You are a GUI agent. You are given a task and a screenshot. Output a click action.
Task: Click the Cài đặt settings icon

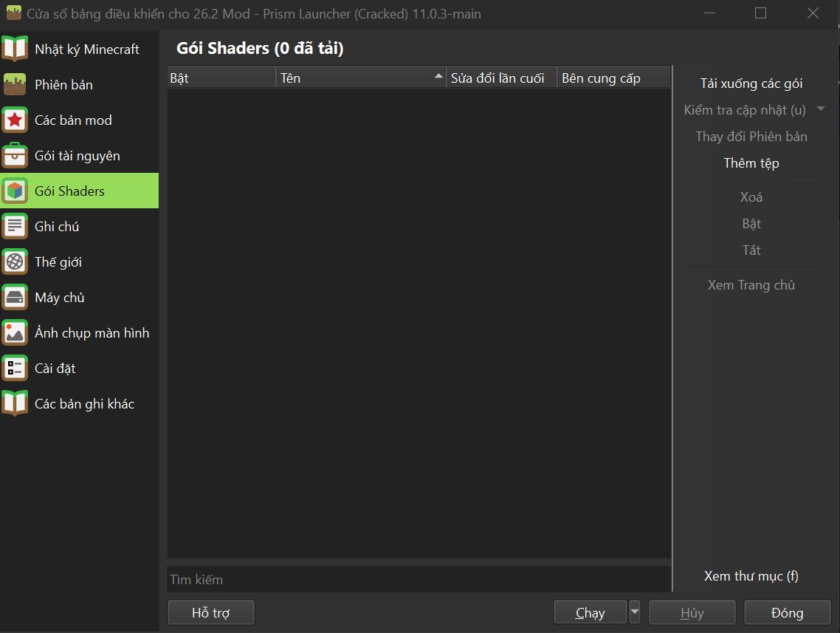point(15,369)
